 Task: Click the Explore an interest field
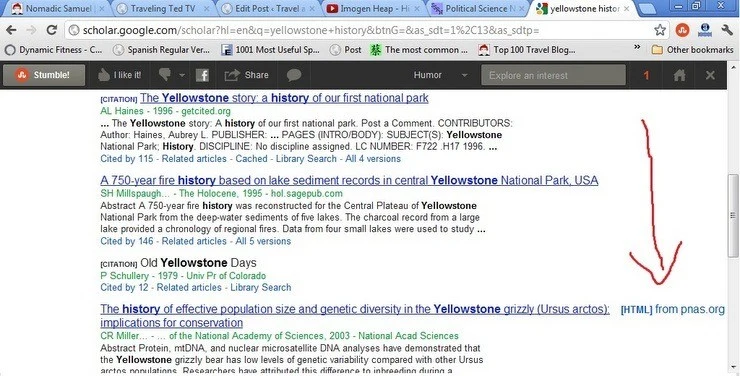pos(554,75)
